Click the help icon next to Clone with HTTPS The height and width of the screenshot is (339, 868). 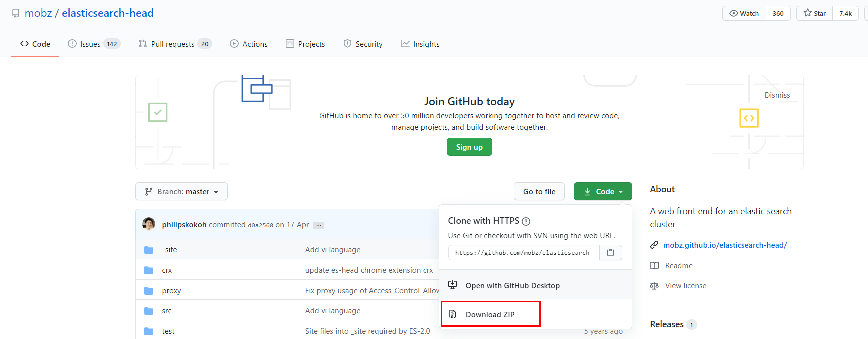tap(526, 221)
